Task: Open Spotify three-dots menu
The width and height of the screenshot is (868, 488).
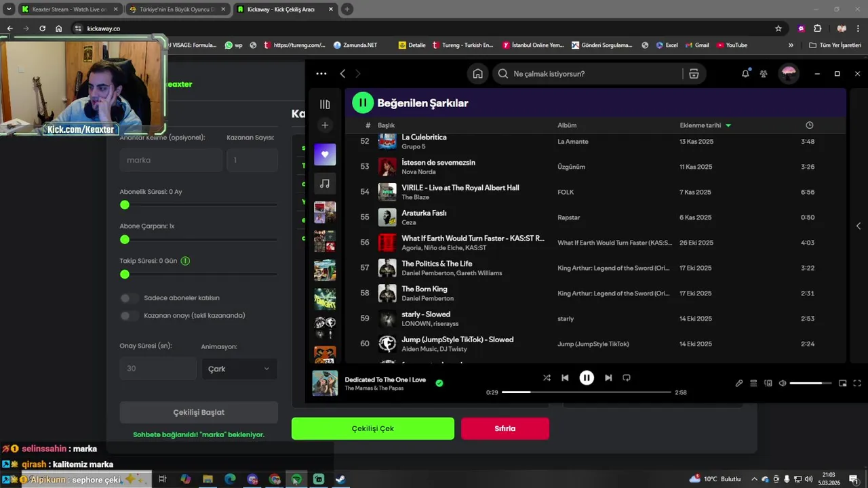Action: pyautogui.click(x=321, y=74)
